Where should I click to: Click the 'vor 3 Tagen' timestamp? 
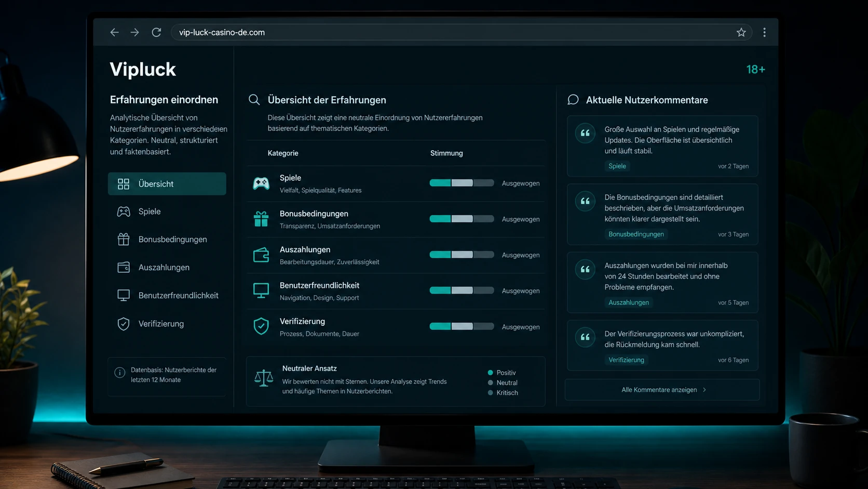(x=733, y=234)
